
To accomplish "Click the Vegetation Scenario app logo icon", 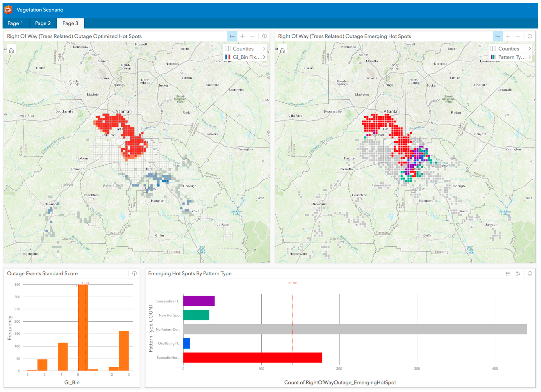I will (x=8, y=10).
